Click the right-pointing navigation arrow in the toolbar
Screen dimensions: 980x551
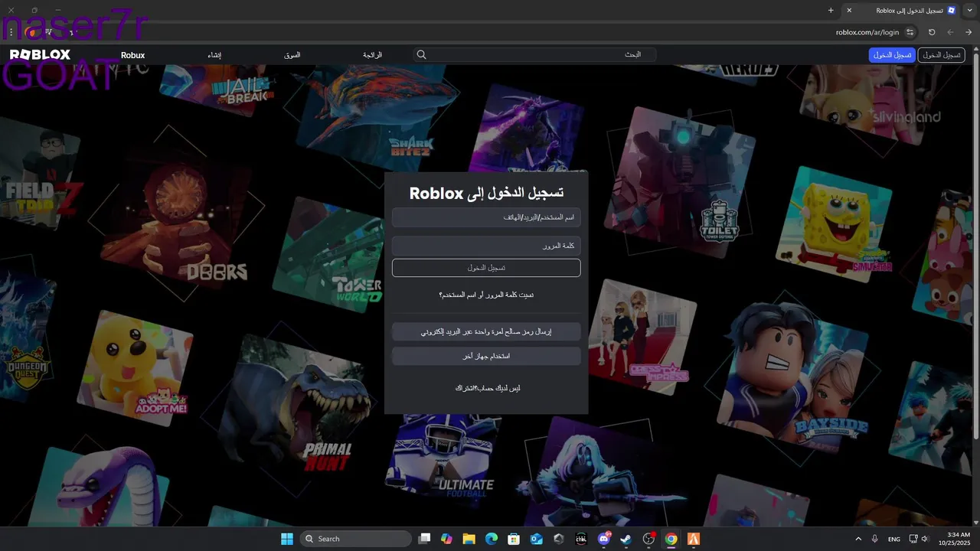(969, 32)
